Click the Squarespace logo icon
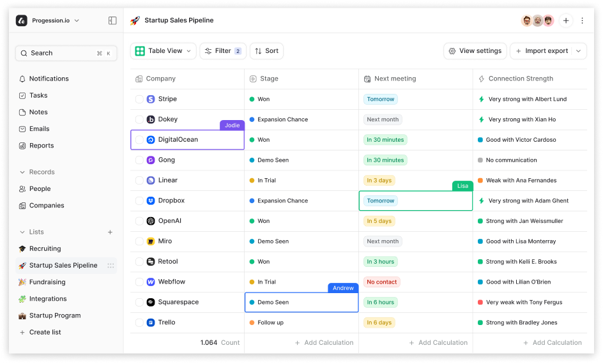603x364 pixels. (151, 302)
